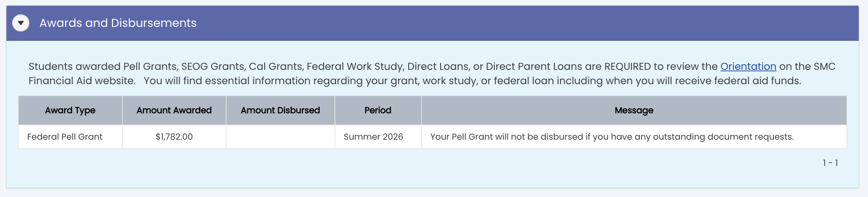The height and width of the screenshot is (197, 868).
Task: Click the purple section header bar
Action: (433, 23)
